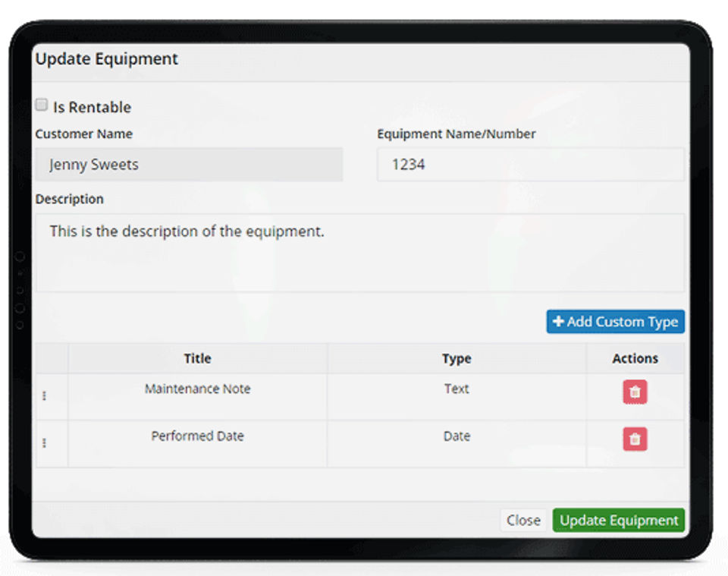Screen dimensions: 728x576
Task: Click the Date type cell
Action: 457,436
